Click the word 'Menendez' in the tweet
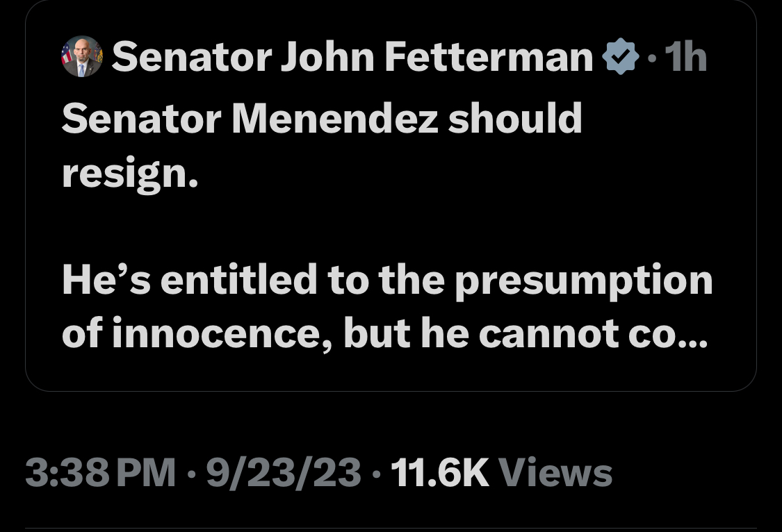Image resolution: width=782 pixels, height=532 pixels. pos(334,119)
